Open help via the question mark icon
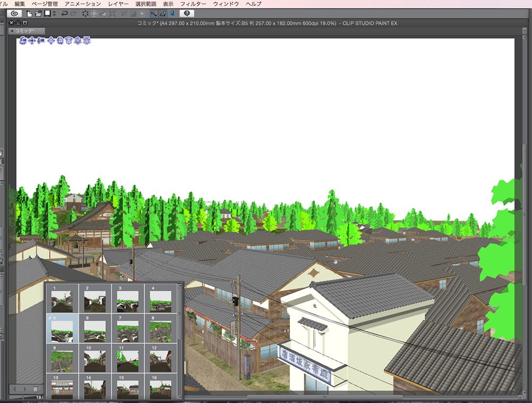Image resolution: width=532 pixels, height=403 pixels. click(x=186, y=13)
